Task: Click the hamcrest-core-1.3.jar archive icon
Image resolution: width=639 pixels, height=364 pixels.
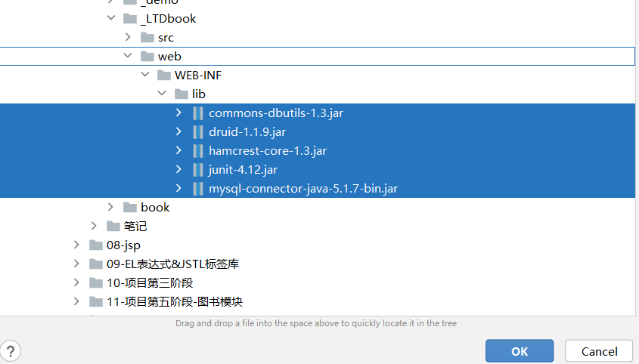Action: (x=198, y=151)
